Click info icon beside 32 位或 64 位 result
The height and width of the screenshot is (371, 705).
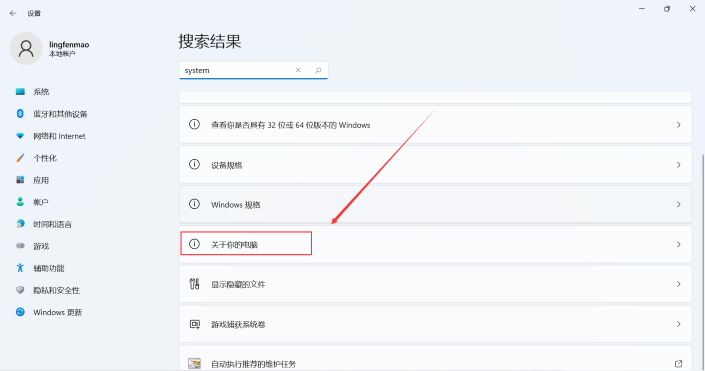coord(194,125)
